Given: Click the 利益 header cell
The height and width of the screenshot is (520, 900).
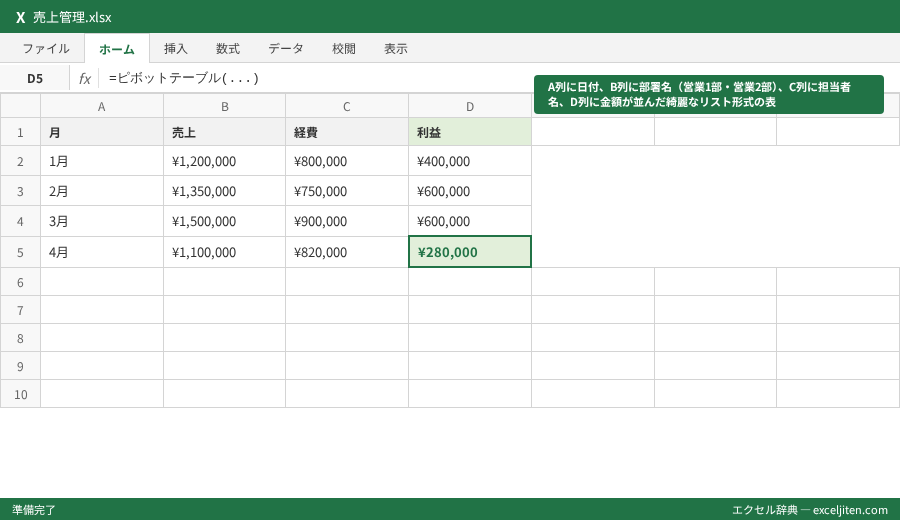Looking at the screenshot, I should (470, 133).
